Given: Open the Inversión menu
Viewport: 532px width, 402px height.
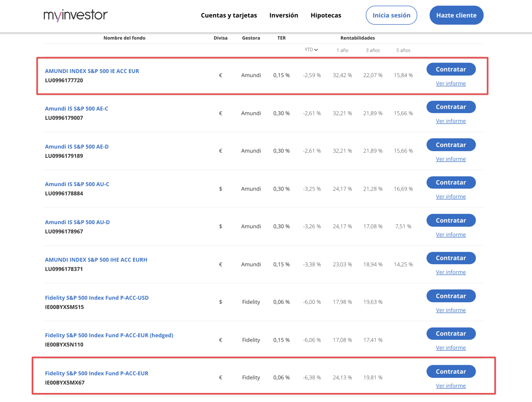Looking at the screenshot, I should pos(284,15).
